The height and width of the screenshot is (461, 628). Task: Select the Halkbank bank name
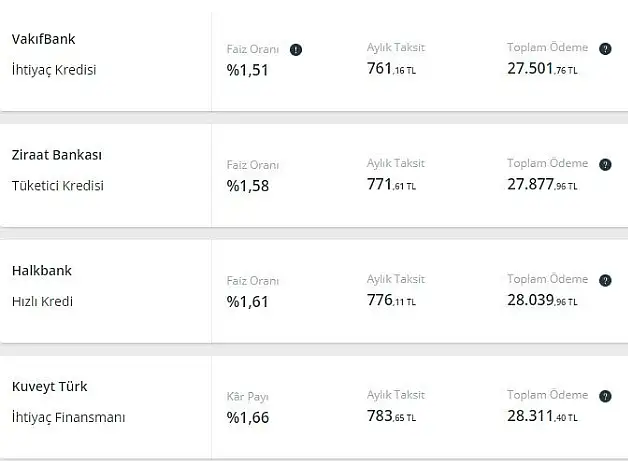(42, 271)
